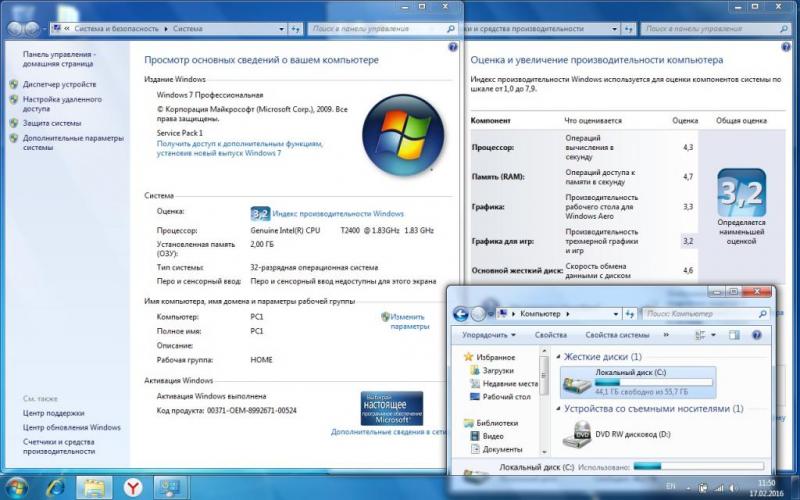Click back arrow in Computer window
The height and width of the screenshot is (500, 800).
460,314
